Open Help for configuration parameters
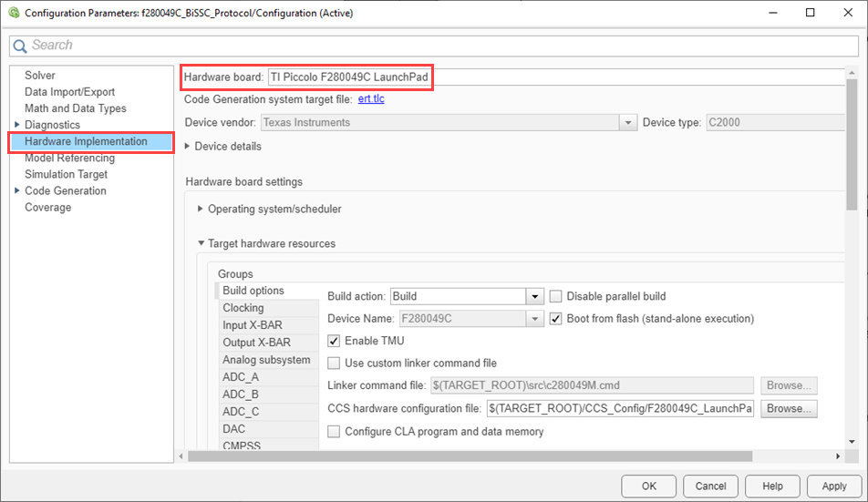868x502 pixels. (773, 487)
